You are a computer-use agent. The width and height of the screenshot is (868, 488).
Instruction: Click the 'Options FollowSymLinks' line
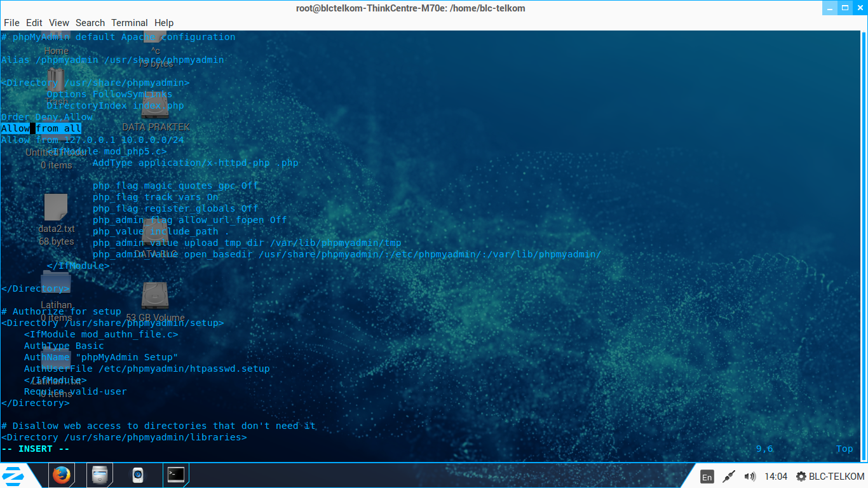tap(109, 94)
